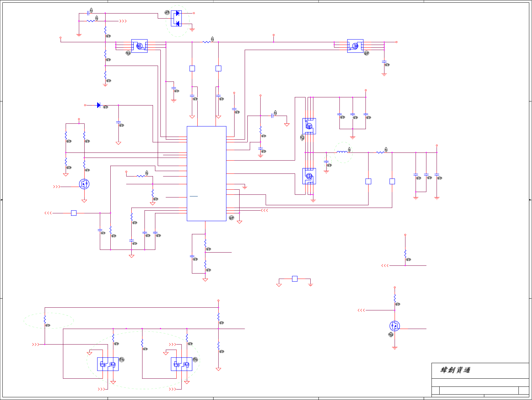
Task: Click the capacitor just left of the inductor
Action: 326,161
